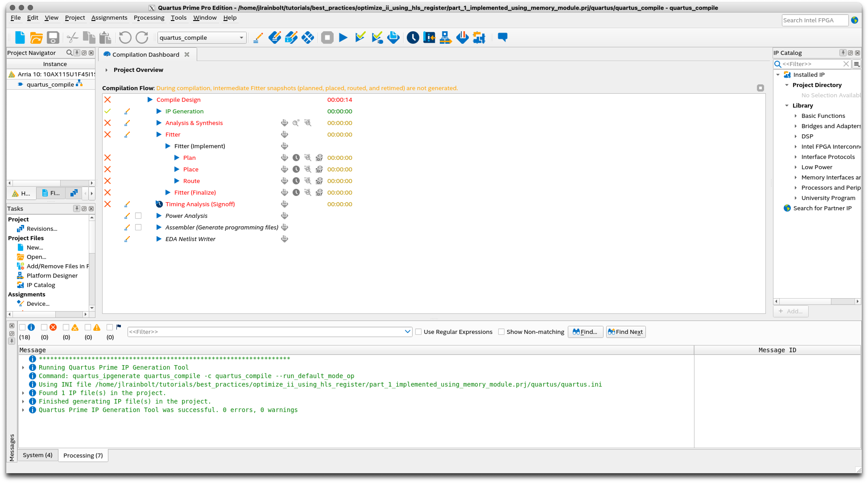Screen dimensions: 868x483
Task: Click the Save toolbar icon
Action: pyautogui.click(x=53, y=37)
